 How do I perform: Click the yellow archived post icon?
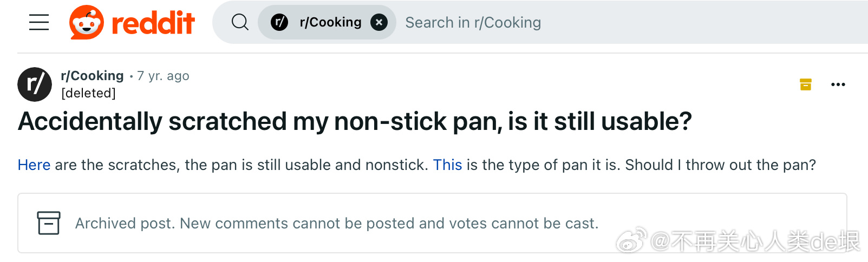(x=806, y=84)
